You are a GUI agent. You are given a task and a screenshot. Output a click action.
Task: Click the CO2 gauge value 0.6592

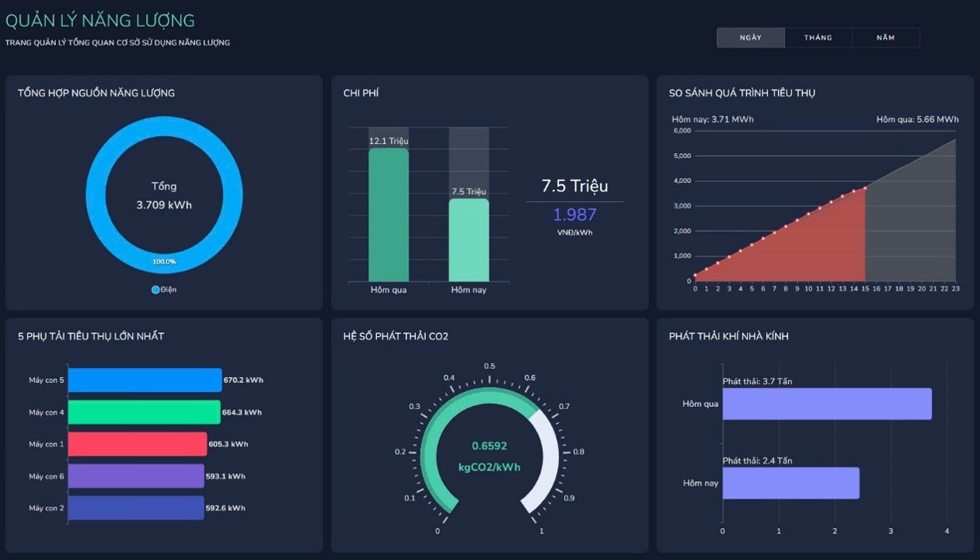point(490,446)
